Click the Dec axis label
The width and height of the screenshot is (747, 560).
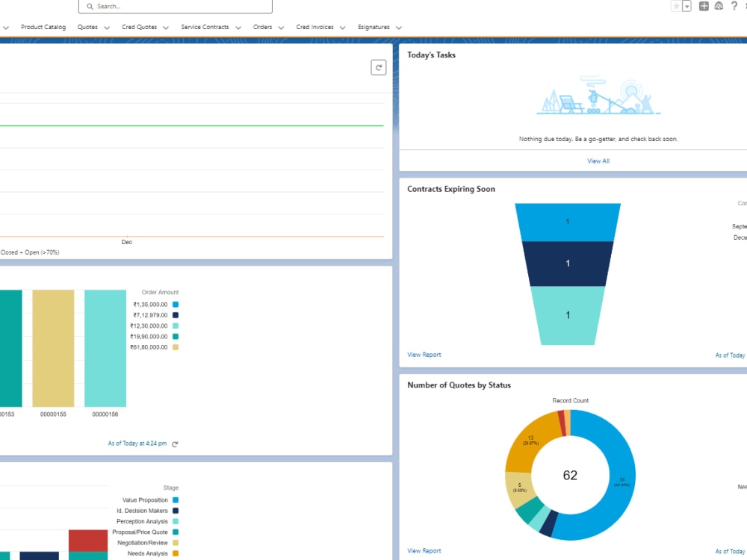(x=127, y=242)
